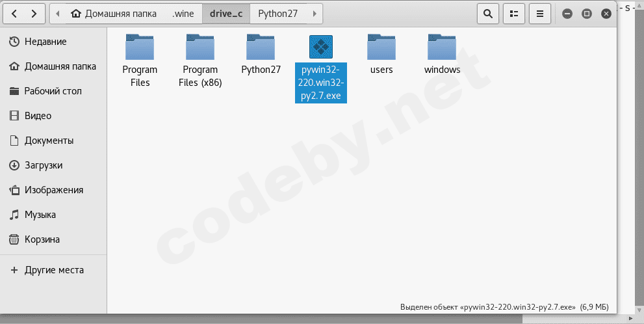Switch to list view mode
The height and width of the screenshot is (324, 644).
(514, 14)
